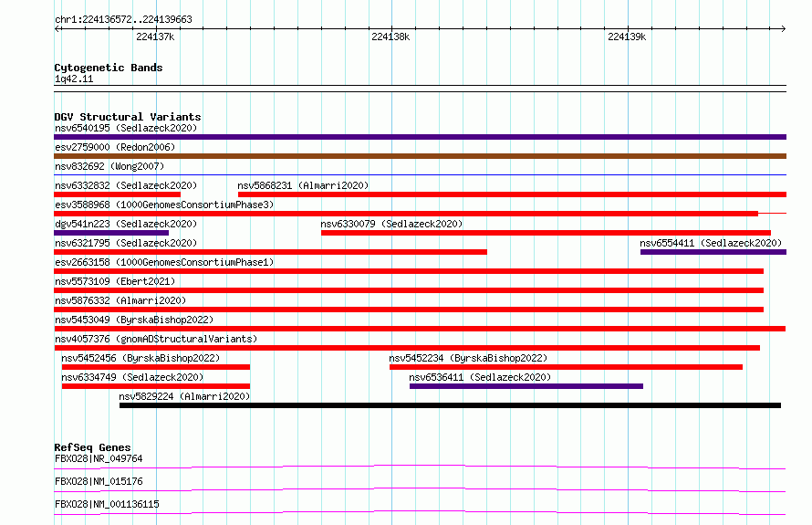Screen dimensions: 812x525
Task: Click nsv6334749 (Sedlazeck2020) label
Action: tap(132, 377)
